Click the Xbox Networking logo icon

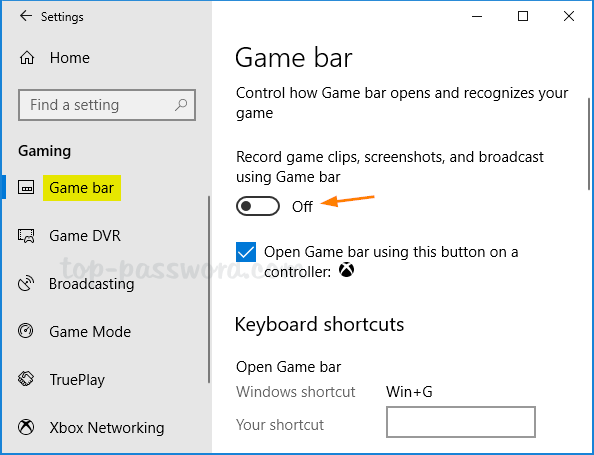(26, 427)
